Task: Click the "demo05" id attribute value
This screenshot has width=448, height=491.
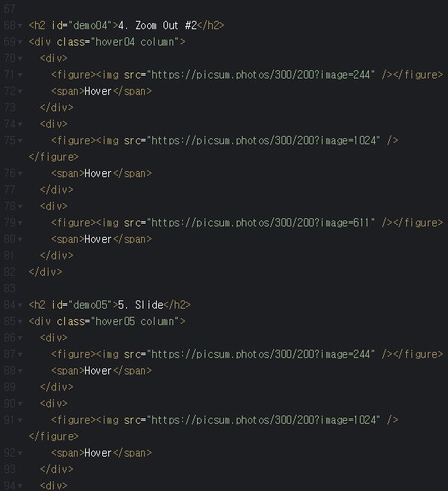Action: [90, 305]
